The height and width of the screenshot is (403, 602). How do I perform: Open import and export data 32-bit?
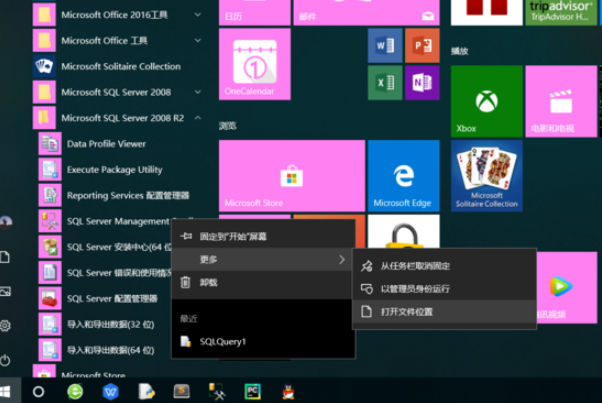(104, 324)
